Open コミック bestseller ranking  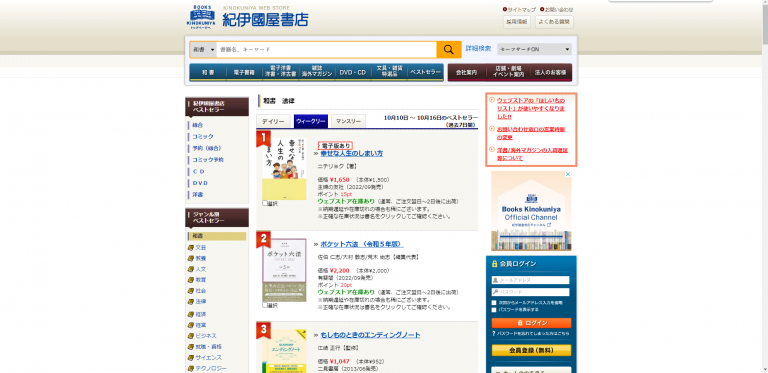pyautogui.click(x=202, y=137)
